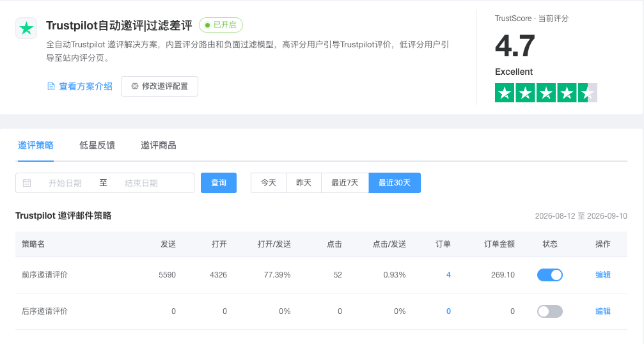Click the gear icon in 修改邀评配置

coord(135,86)
